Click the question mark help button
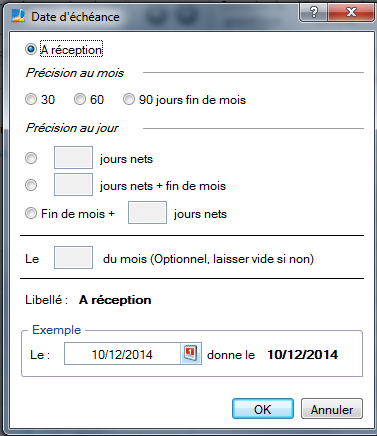This screenshot has height=436, width=377. click(313, 13)
